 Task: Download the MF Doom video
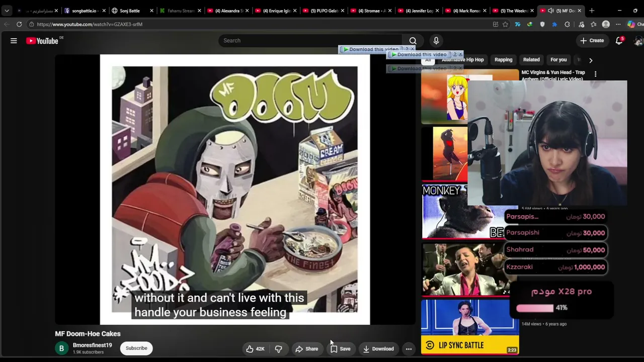click(x=378, y=349)
